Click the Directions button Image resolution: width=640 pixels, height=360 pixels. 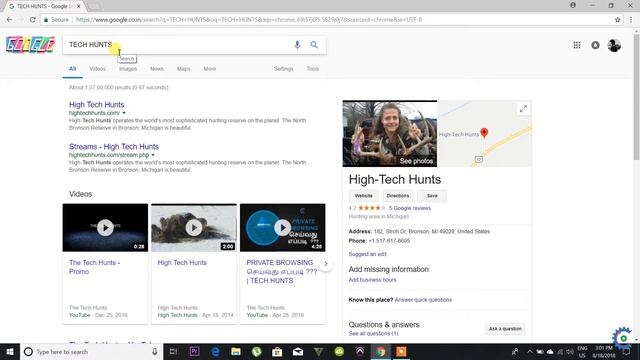[x=398, y=196]
